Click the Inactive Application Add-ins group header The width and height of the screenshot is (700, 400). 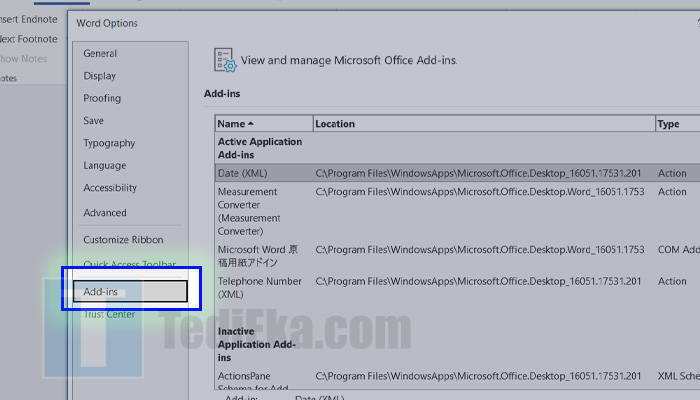257,344
